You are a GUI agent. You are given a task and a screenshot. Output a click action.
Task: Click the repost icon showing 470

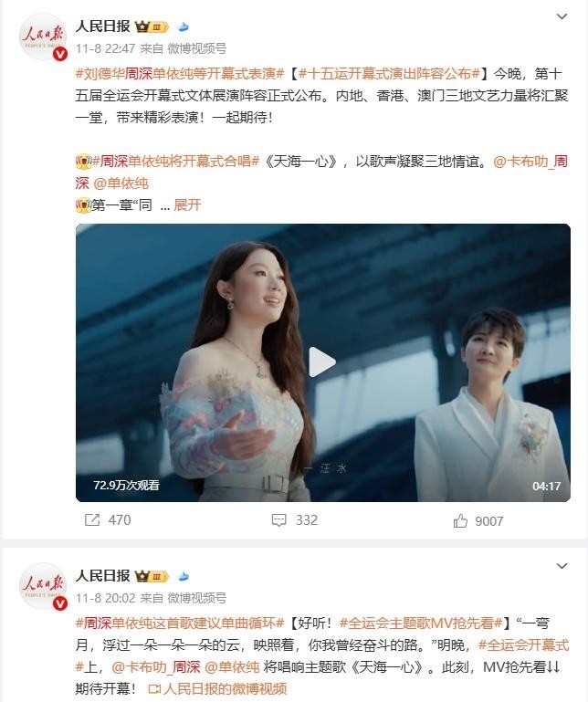click(x=92, y=519)
